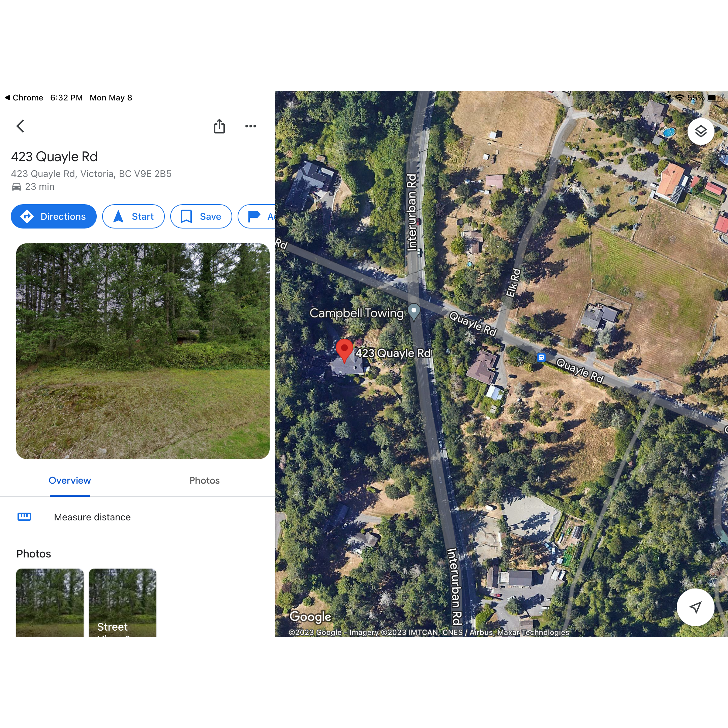Open the three-dot more options menu
Screen dimensions: 728x728
click(250, 126)
